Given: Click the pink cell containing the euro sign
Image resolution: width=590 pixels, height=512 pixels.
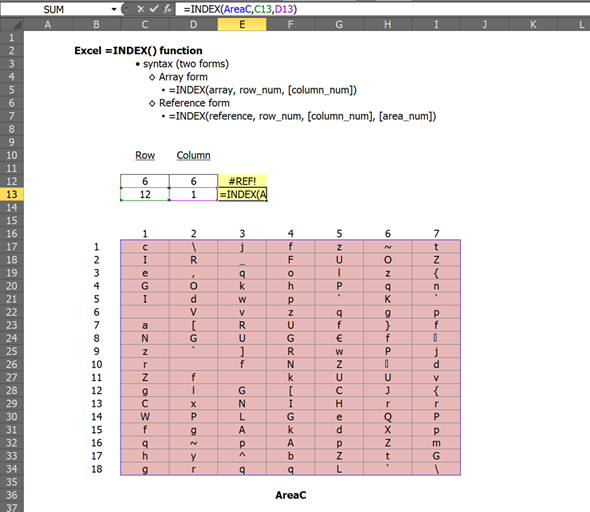Looking at the screenshot, I should 339,338.
